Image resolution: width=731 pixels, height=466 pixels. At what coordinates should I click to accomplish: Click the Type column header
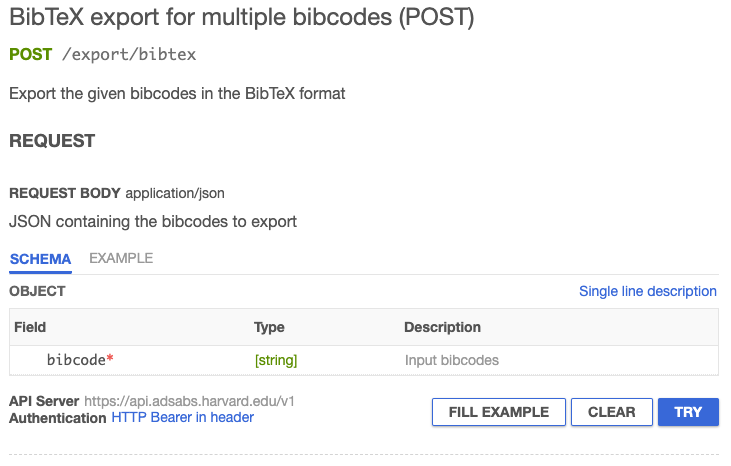coord(269,327)
